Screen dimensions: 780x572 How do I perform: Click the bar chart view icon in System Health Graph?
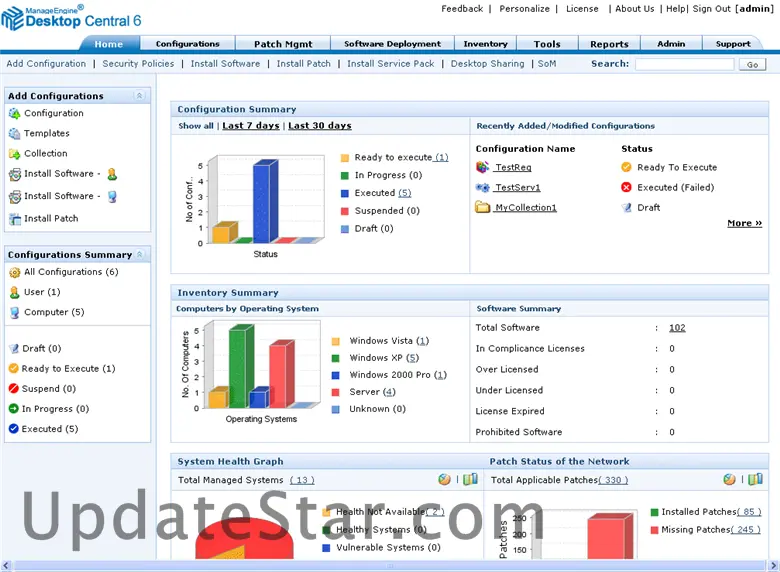[470, 479]
